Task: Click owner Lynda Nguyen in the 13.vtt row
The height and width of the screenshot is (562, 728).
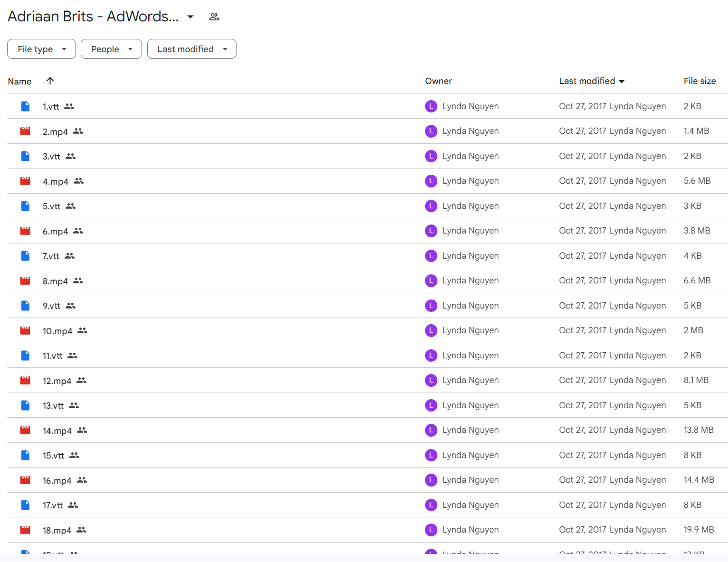Action: coord(470,405)
